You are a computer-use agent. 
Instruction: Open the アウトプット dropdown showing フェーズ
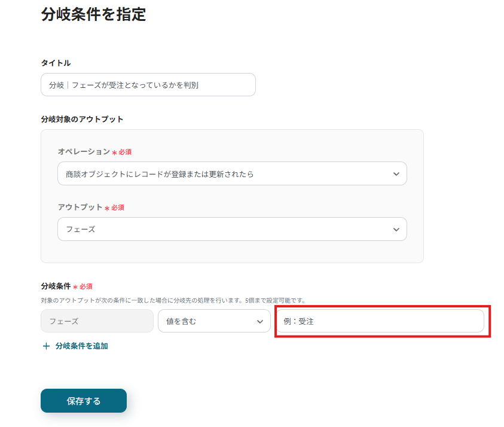click(232, 229)
